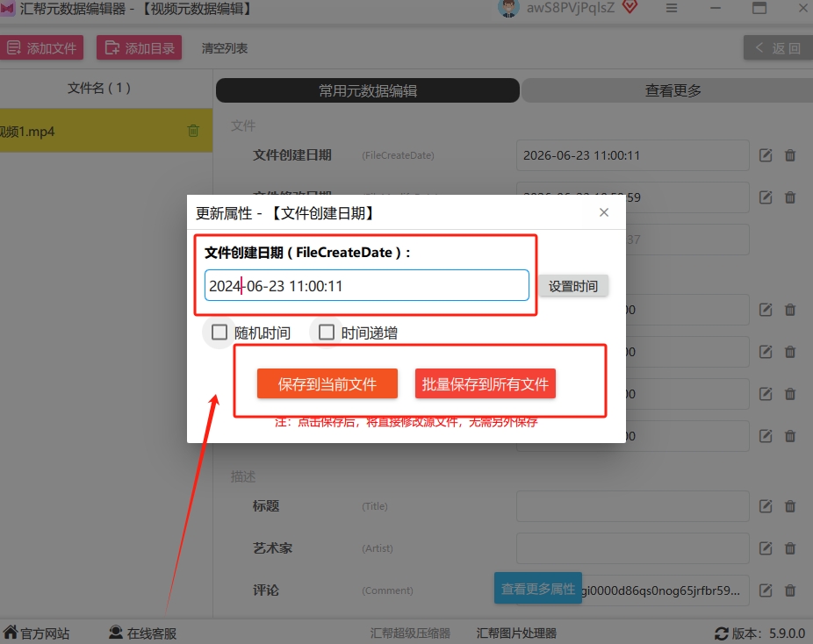The width and height of the screenshot is (813, 644).
Task: Delete the 评论 (Comment) attribute value
Action: coord(789,590)
